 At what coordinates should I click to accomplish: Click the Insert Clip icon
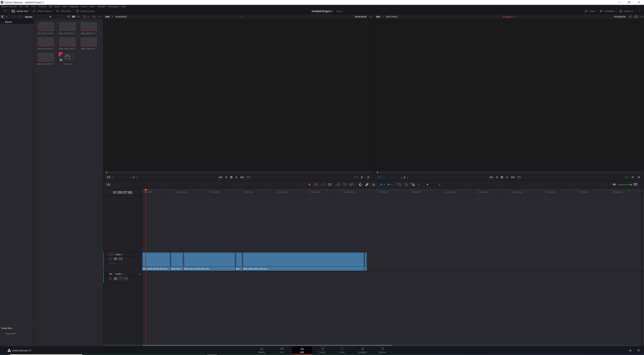click(x=338, y=185)
